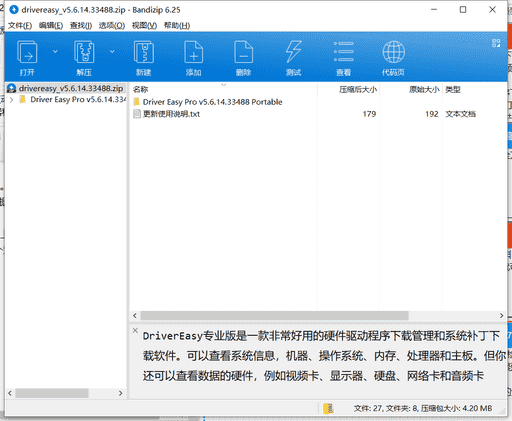This screenshot has width=512, height=421.
Task: Click the tree panel scroll left arrow
Action: pos(10,393)
